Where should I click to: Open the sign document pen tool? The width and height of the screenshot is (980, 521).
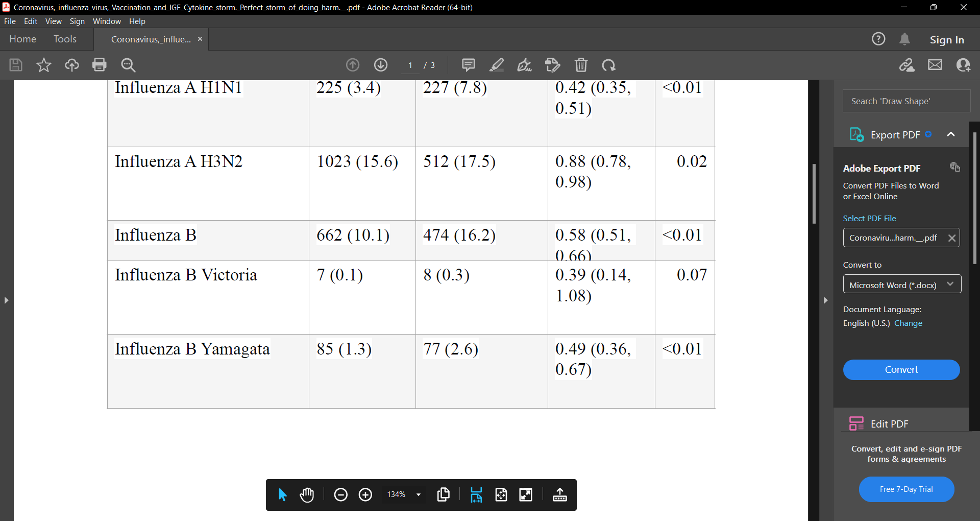click(x=525, y=65)
